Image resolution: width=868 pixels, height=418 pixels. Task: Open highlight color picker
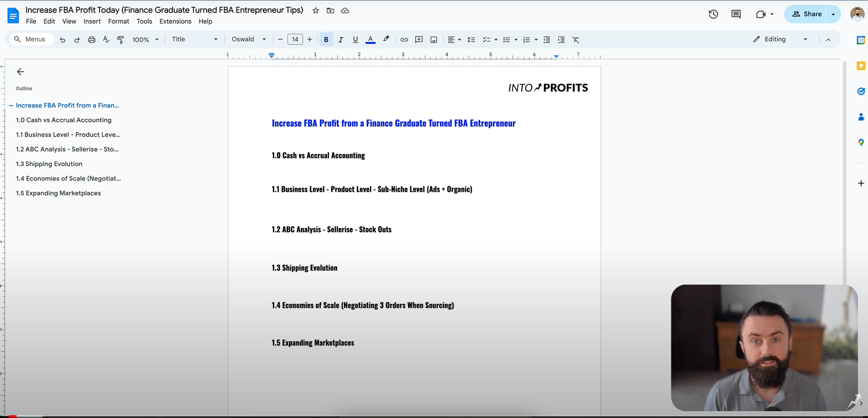pos(386,40)
